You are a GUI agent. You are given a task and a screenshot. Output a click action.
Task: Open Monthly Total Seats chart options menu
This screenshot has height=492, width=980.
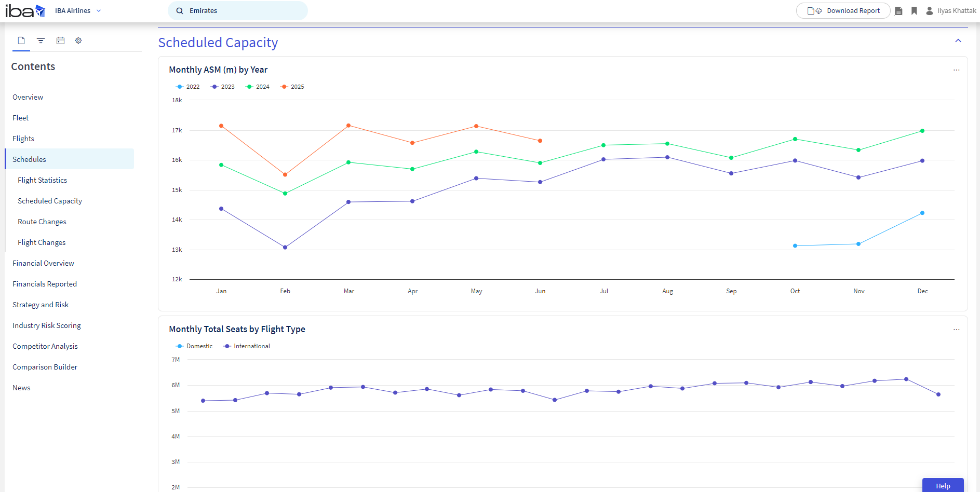pyautogui.click(x=957, y=330)
